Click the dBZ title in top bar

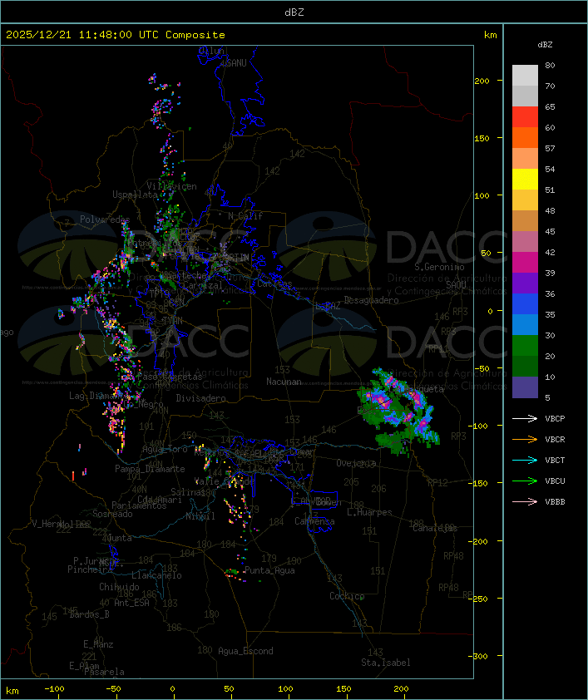(294, 12)
